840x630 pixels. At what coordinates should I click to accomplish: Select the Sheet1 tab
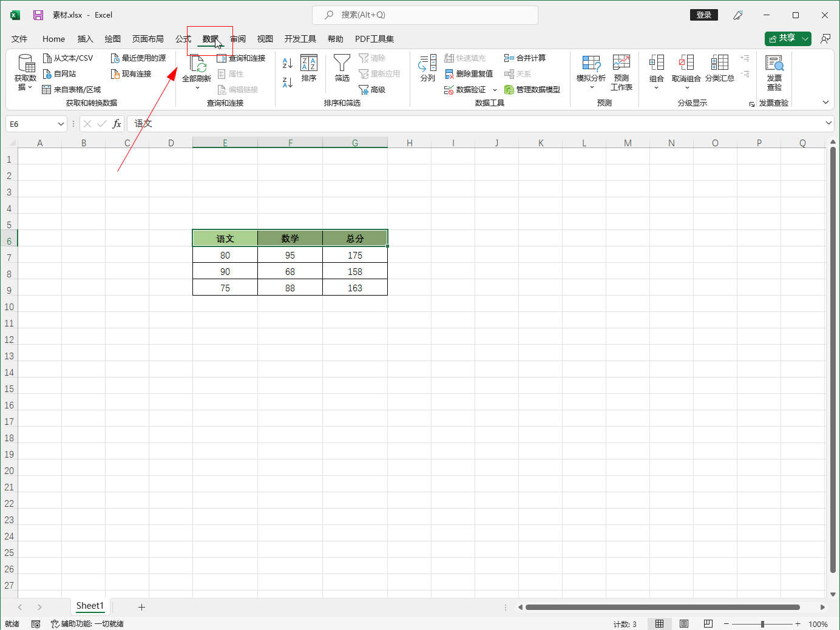click(90, 606)
